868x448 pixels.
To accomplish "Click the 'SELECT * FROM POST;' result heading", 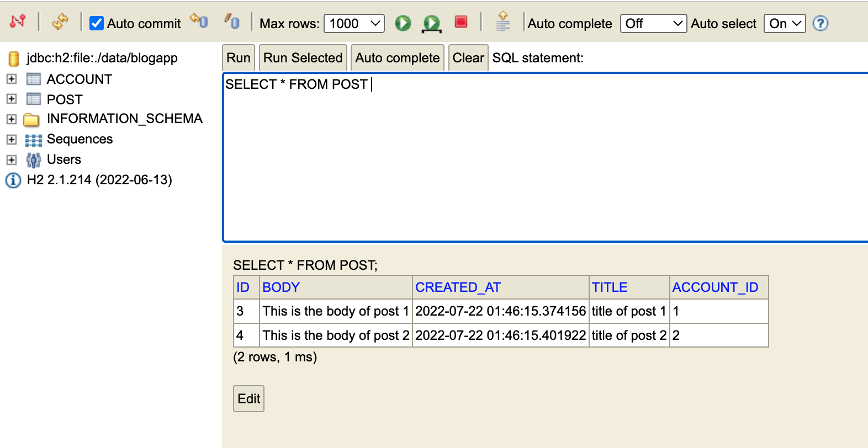I will pyautogui.click(x=305, y=265).
